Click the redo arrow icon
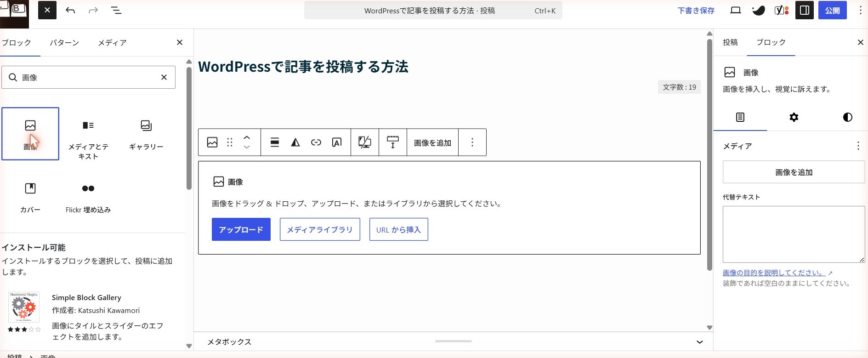 (93, 10)
